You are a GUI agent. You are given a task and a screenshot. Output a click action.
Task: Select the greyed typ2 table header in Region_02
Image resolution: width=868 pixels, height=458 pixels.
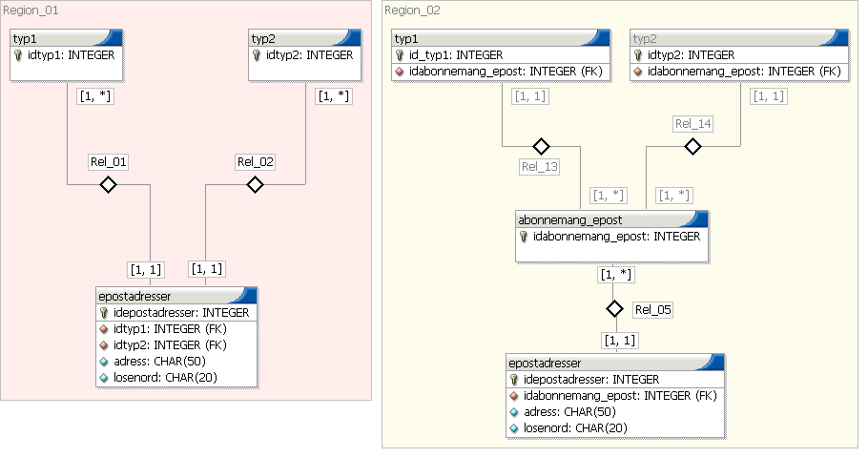(739, 38)
